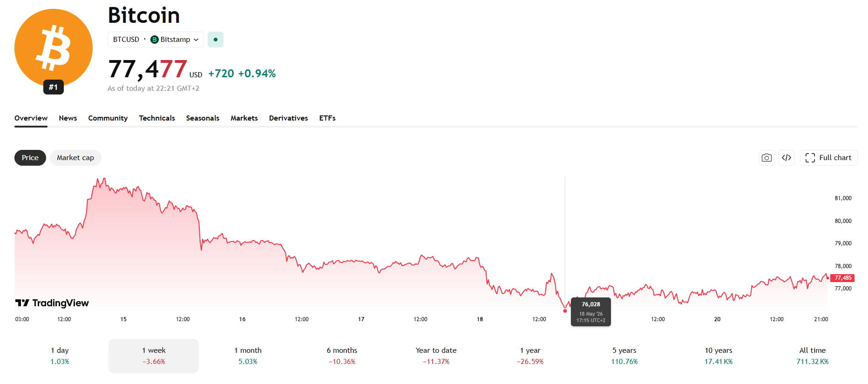Click the 77,485 current price label
Image resolution: width=868 pixels, height=384 pixels.
842,278
